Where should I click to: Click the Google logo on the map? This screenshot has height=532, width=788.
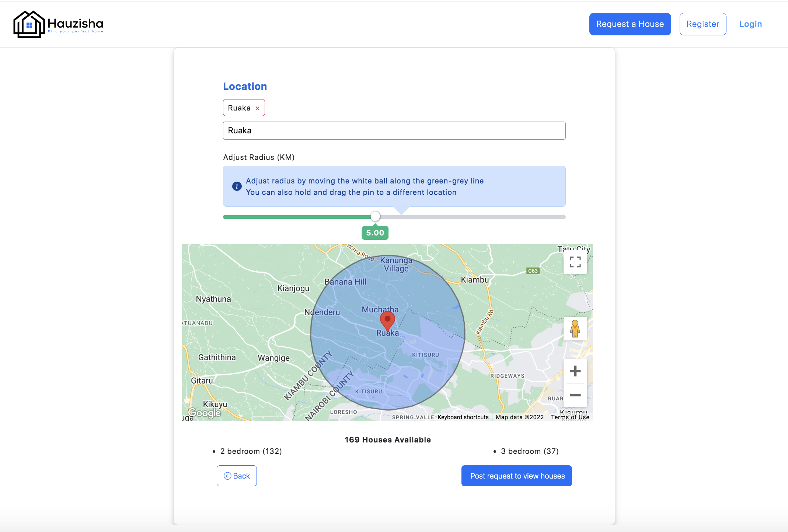click(205, 413)
